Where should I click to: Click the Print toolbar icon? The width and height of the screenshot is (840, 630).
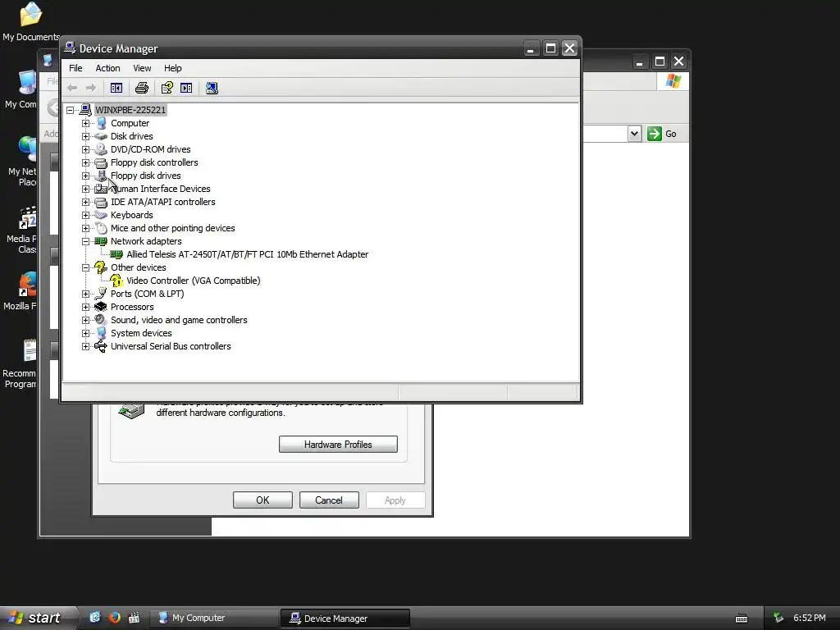coord(141,88)
